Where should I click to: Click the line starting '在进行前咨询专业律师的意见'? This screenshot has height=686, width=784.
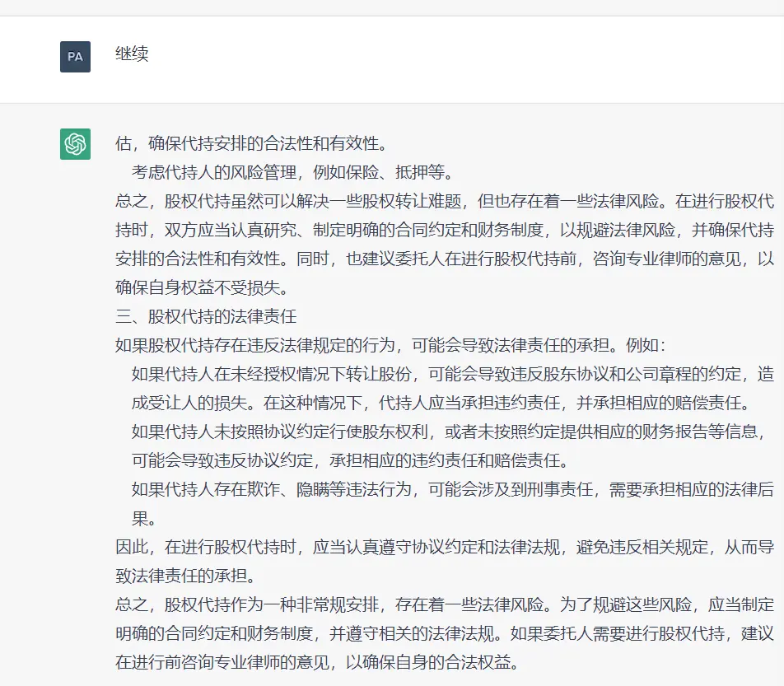tap(318, 662)
